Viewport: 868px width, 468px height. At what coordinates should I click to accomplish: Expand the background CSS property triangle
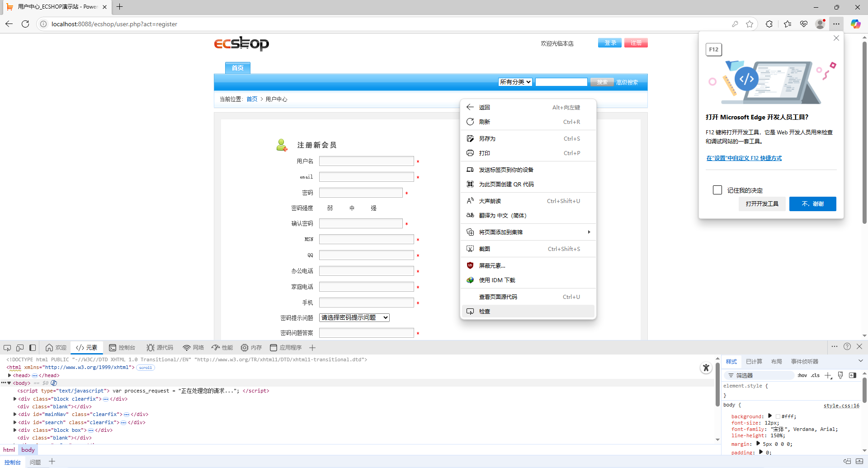coord(770,416)
